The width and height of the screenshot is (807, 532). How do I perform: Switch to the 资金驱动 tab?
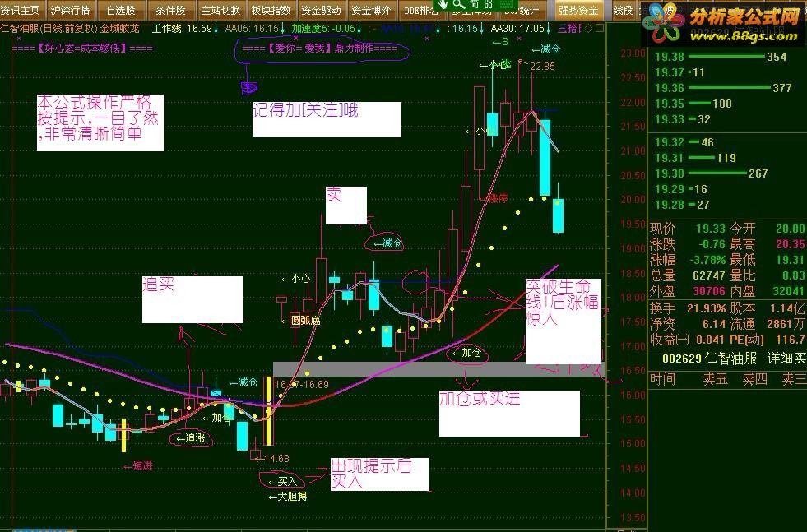tap(321, 11)
